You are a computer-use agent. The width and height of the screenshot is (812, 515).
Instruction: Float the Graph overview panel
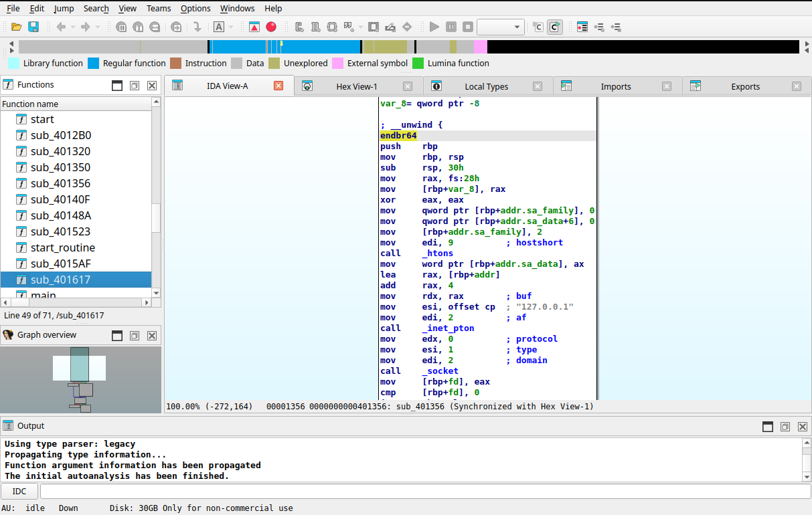tap(135, 336)
